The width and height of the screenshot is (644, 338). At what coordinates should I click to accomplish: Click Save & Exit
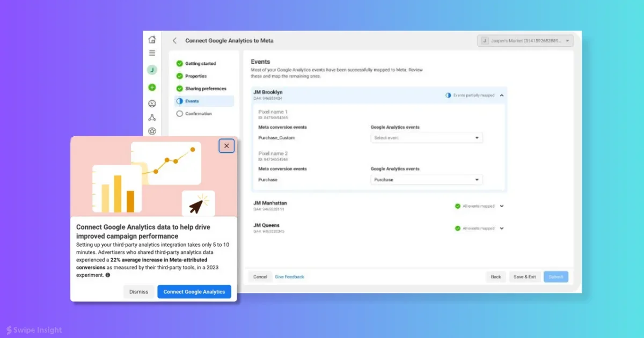click(x=525, y=277)
